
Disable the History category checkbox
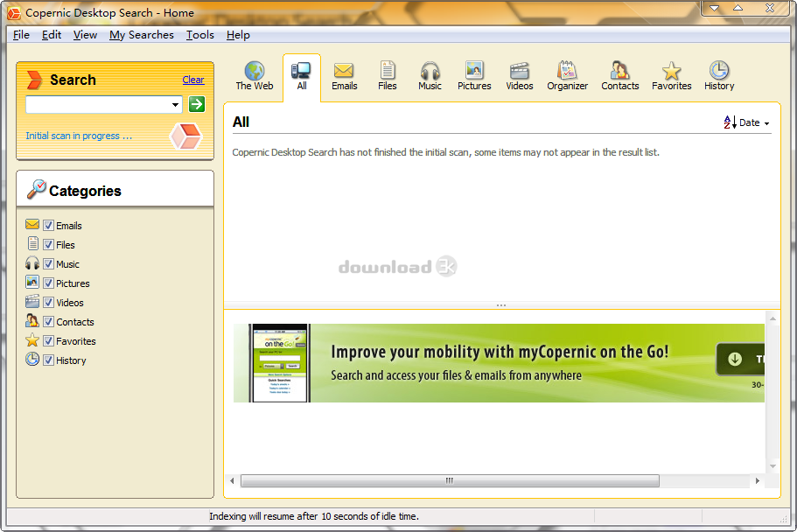[49, 360]
